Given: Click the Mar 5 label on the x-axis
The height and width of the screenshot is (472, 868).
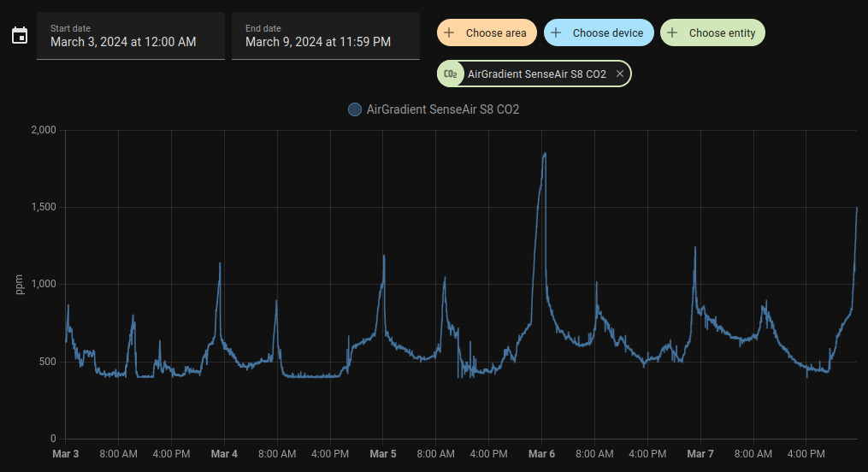Looking at the screenshot, I should point(383,454).
